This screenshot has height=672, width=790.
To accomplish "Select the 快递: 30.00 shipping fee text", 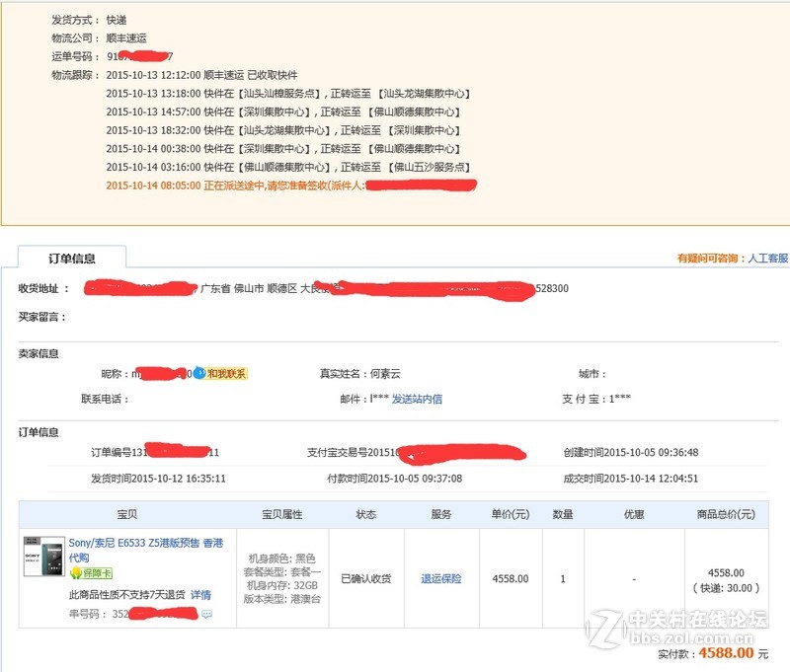I will click(x=726, y=588).
